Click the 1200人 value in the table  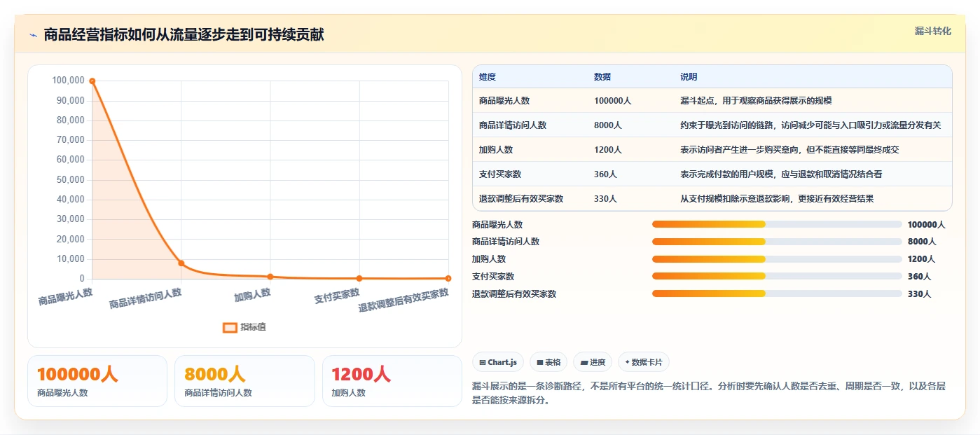[608, 150]
